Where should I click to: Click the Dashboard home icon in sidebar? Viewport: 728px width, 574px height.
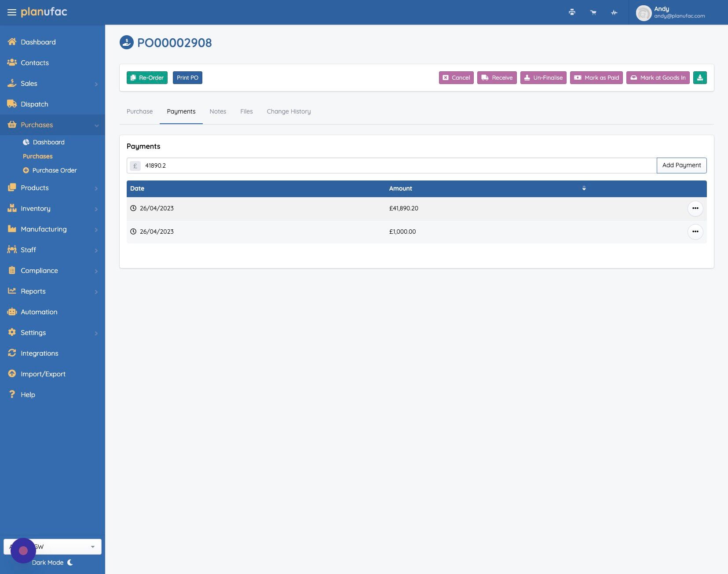pos(12,42)
